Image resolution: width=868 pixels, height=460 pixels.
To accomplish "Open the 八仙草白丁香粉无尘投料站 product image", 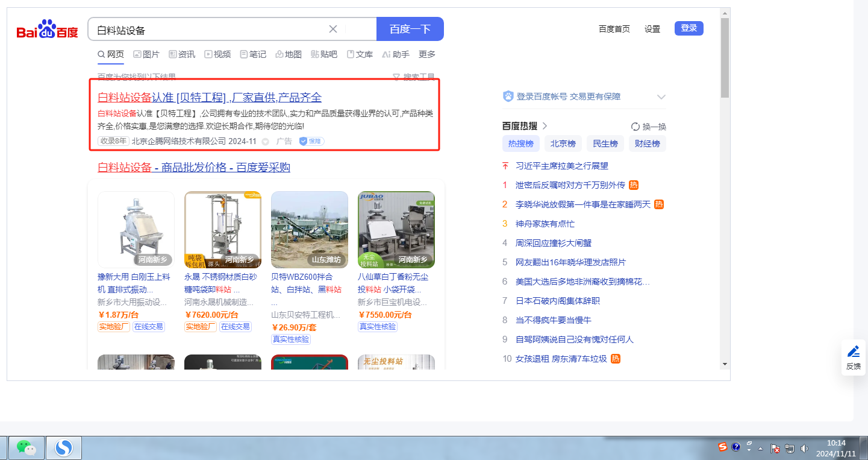I will click(396, 230).
